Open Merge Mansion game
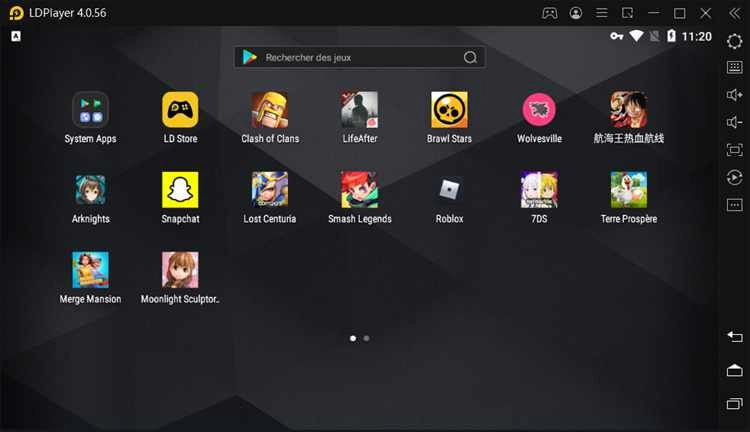This screenshot has height=432, width=750. [x=90, y=270]
